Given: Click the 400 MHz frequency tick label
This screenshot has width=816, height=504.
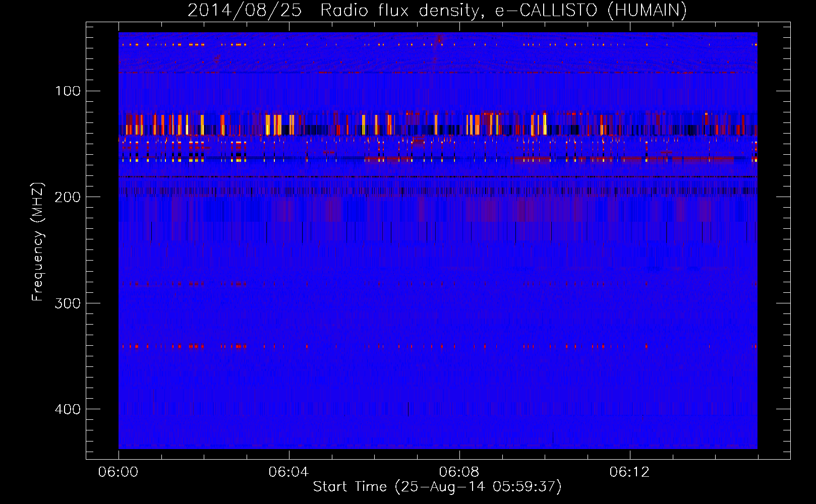Looking at the screenshot, I should (x=68, y=409).
